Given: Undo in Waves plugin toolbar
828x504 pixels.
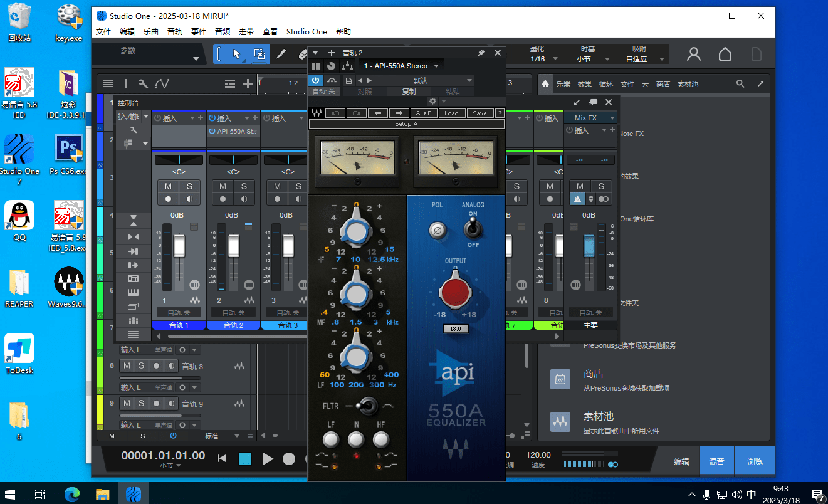Looking at the screenshot, I should tap(335, 113).
